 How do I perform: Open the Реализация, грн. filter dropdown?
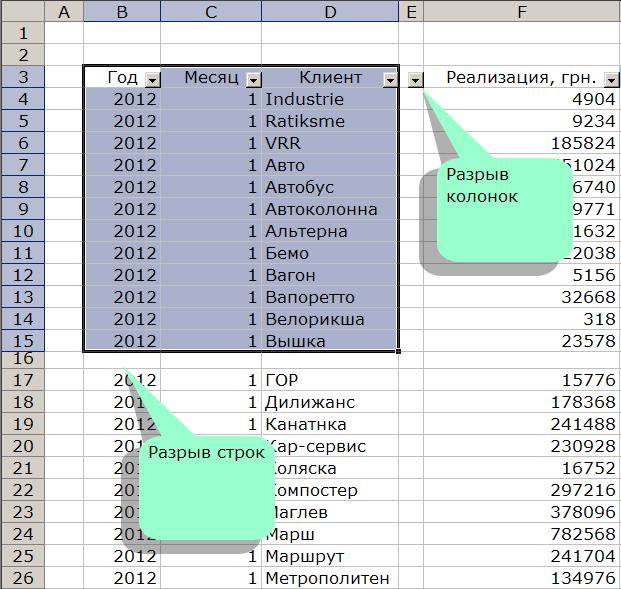point(612,79)
